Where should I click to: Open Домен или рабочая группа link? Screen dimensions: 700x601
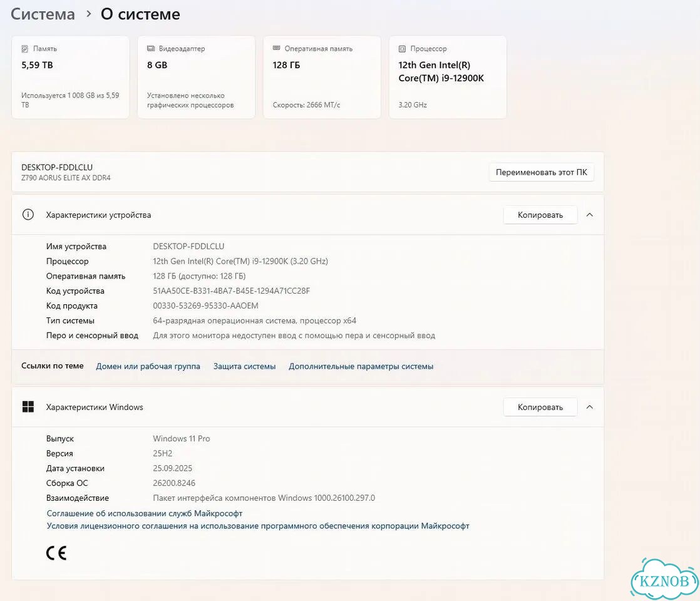(148, 366)
